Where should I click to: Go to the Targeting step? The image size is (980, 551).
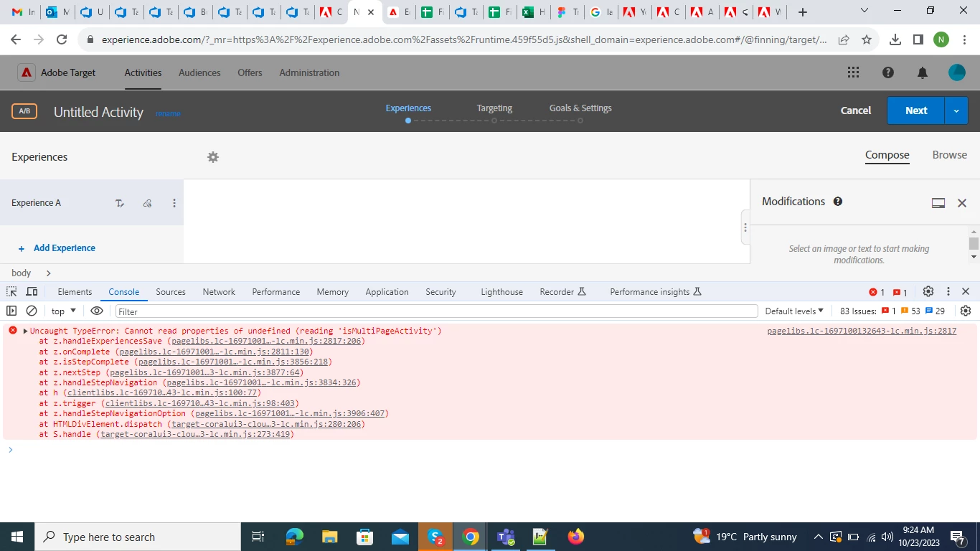tap(494, 108)
